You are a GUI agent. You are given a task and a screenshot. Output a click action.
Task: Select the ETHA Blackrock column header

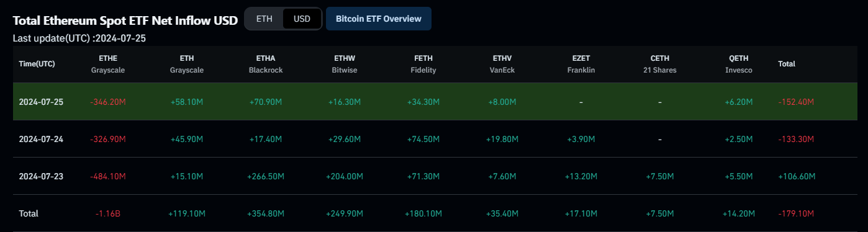point(266,64)
